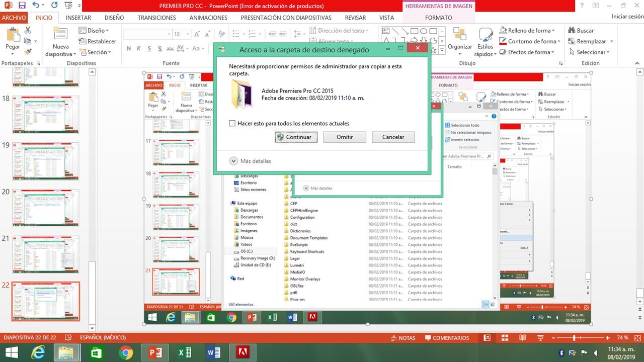
Task: Open Google Chrome from taskbar
Action: (126, 352)
